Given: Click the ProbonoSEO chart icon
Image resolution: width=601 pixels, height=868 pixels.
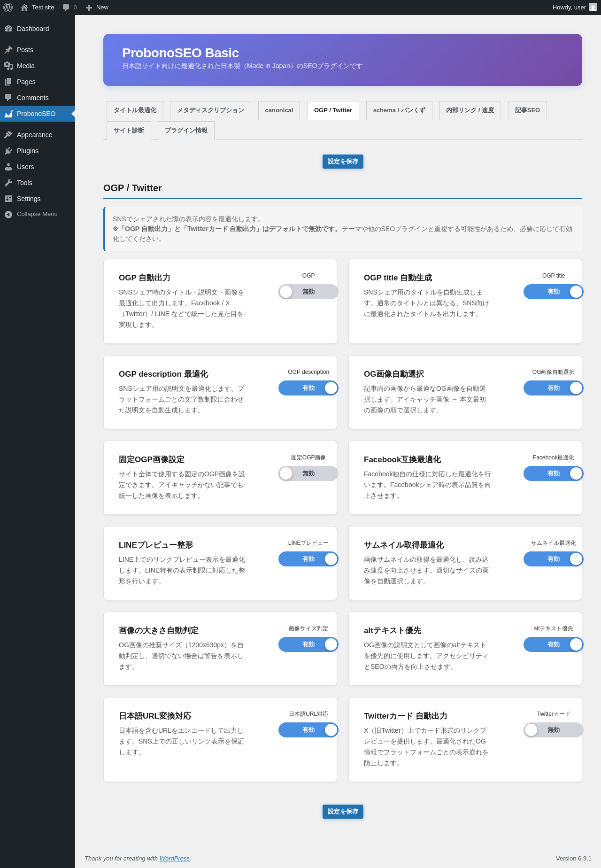Looking at the screenshot, I should point(8,114).
